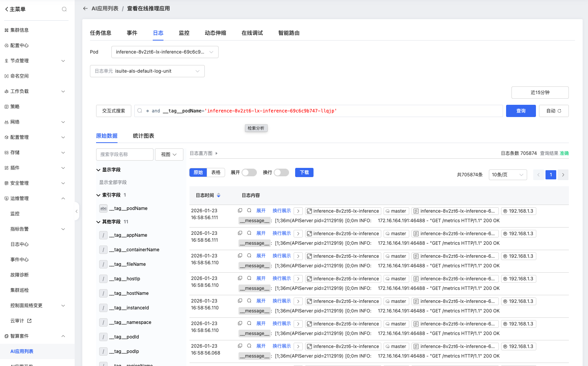Open the 统计图表 tab

pyautogui.click(x=143, y=136)
